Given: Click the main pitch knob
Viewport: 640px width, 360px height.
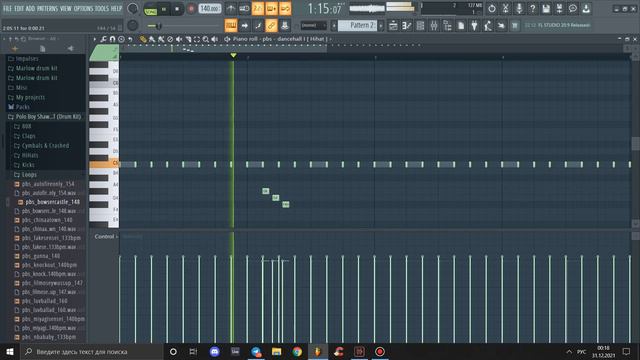Looking at the screenshot, I should click(133, 25).
